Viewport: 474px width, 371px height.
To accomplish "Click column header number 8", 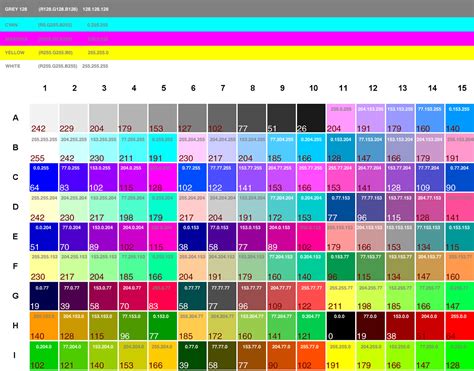I will click(x=252, y=88).
